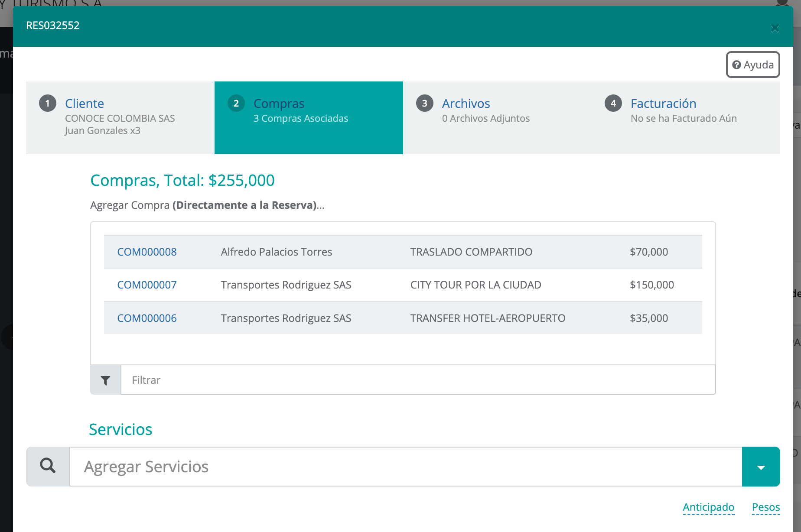The width and height of the screenshot is (801, 532).
Task: Select Alfredo Palacios Torres supplier cell
Action: (277, 252)
